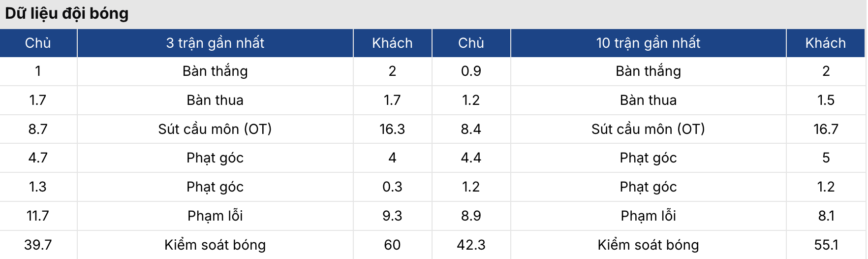Click 'Bàn thắng' label under 3 trận gần nhất
The height and width of the screenshot is (259, 868).
(x=215, y=71)
